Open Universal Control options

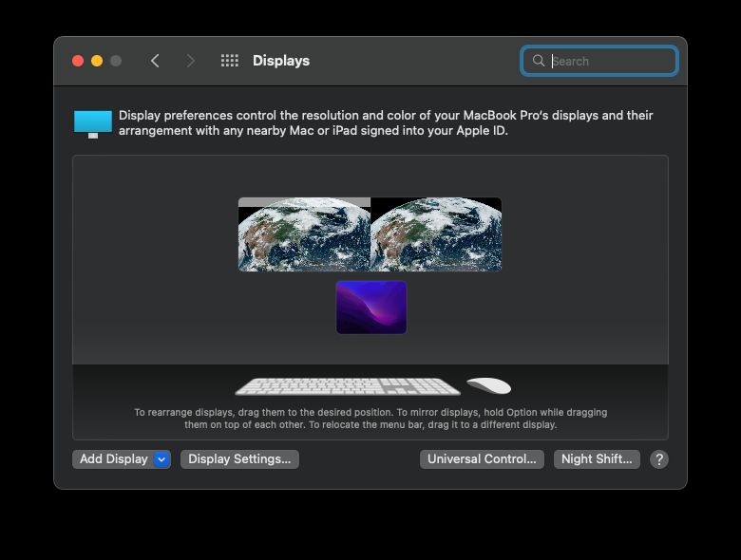coord(482,459)
